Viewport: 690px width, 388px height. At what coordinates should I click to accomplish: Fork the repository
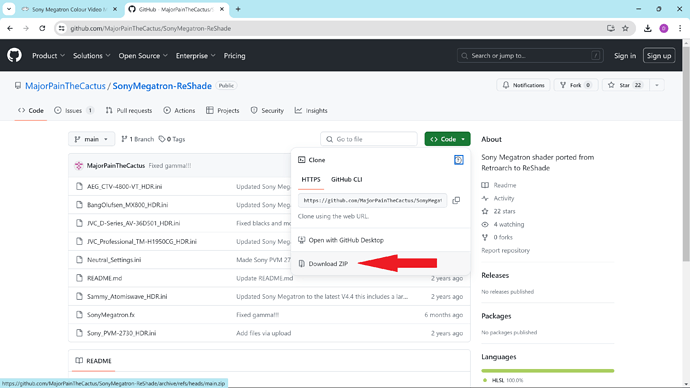click(576, 85)
